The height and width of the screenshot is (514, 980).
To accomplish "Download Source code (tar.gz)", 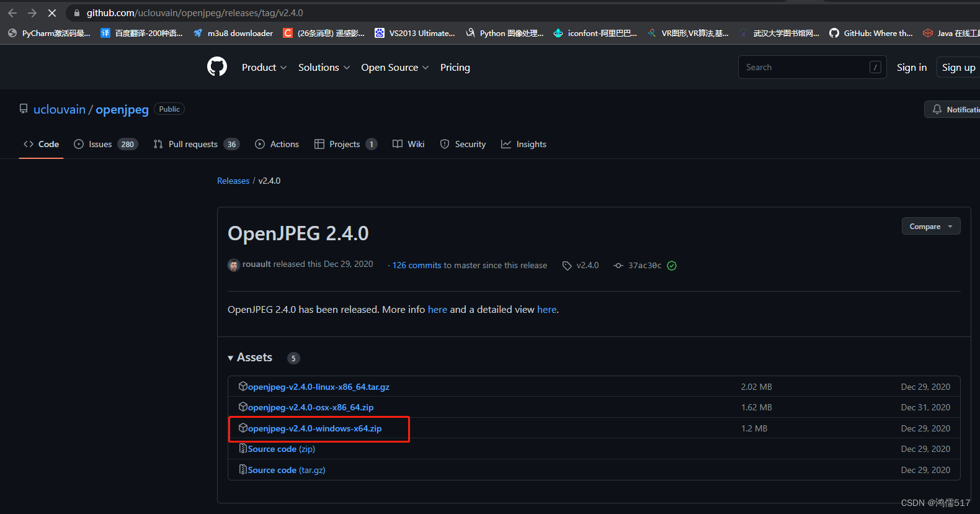I will (x=287, y=470).
